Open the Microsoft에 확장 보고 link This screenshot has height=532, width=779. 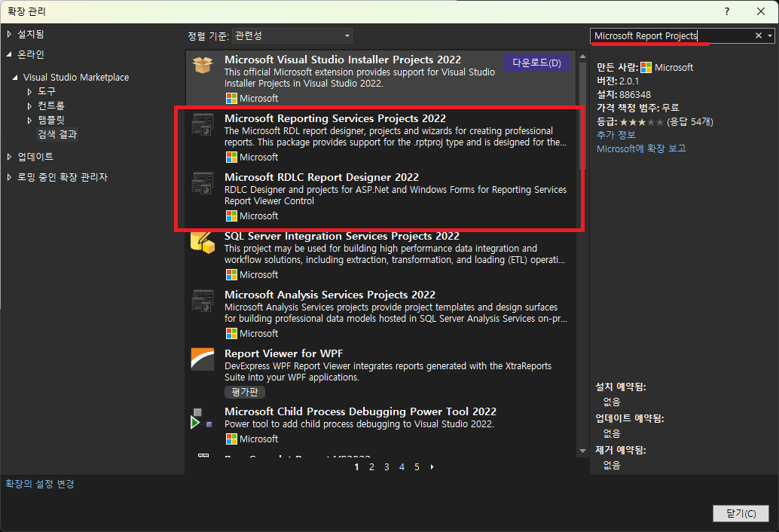click(641, 148)
